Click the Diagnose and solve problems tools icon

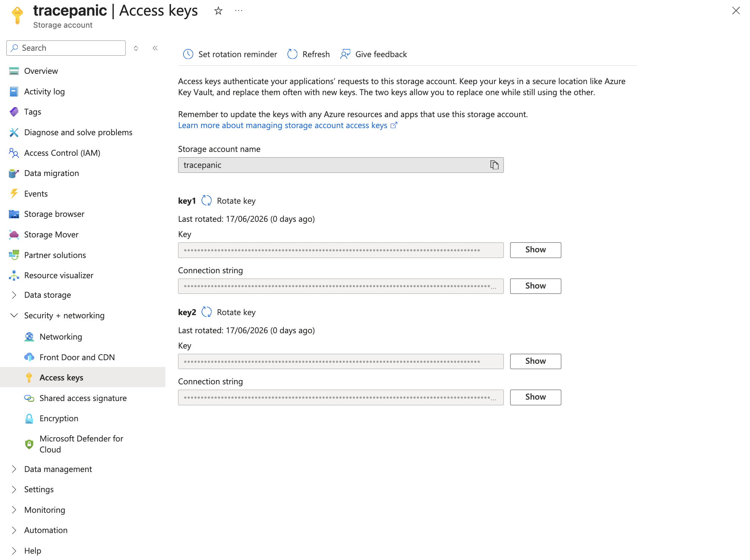[x=14, y=132]
